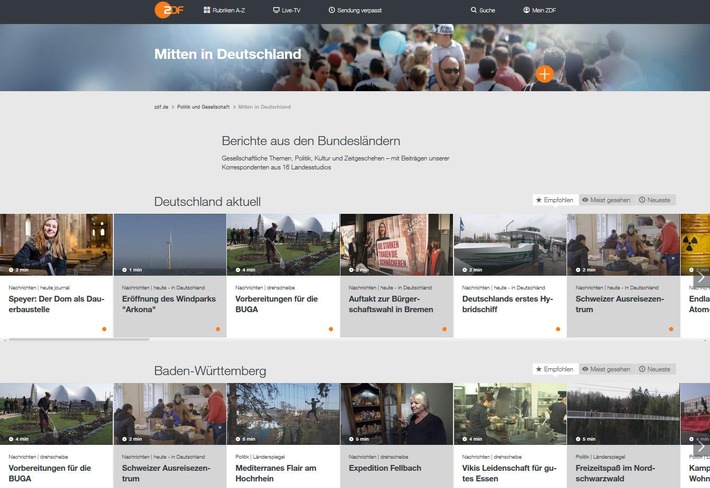This screenshot has height=488, width=710.
Task: Open Freizeitspaß im Nordschwarzwald thumbnail
Action: (x=624, y=414)
